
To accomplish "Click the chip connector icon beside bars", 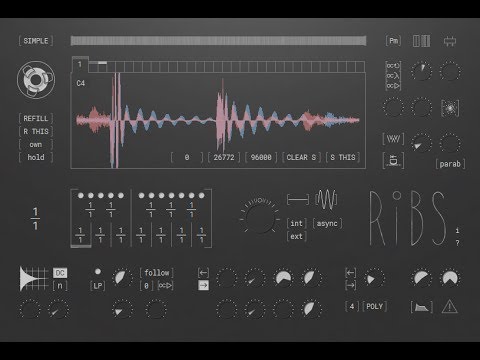I will click(x=450, y=41).
